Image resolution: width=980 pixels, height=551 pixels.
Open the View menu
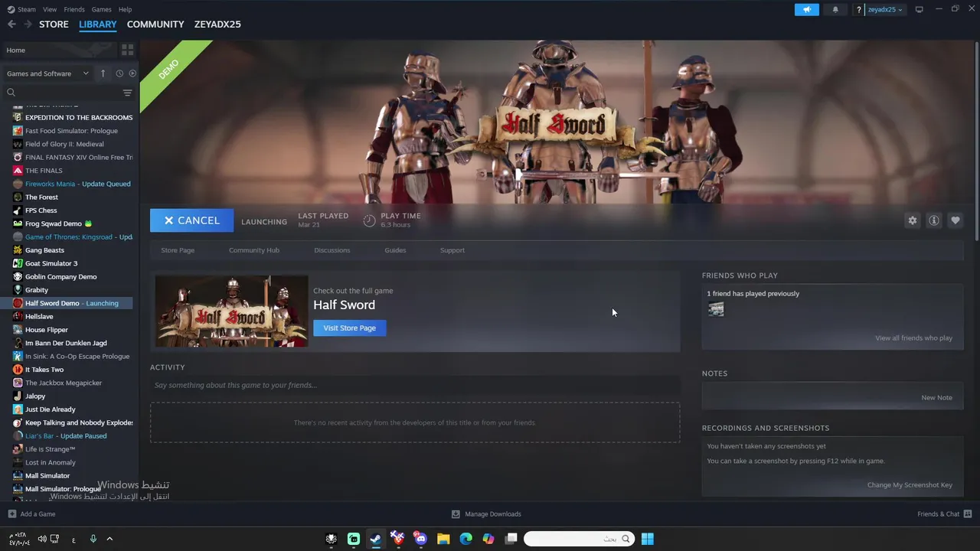(x=50, y=9)
